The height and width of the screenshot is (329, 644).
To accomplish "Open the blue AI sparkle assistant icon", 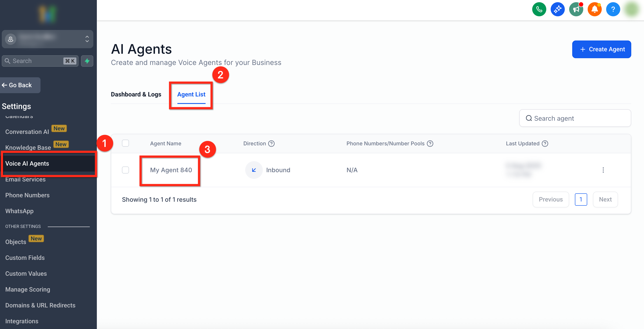I will [557, 9].
